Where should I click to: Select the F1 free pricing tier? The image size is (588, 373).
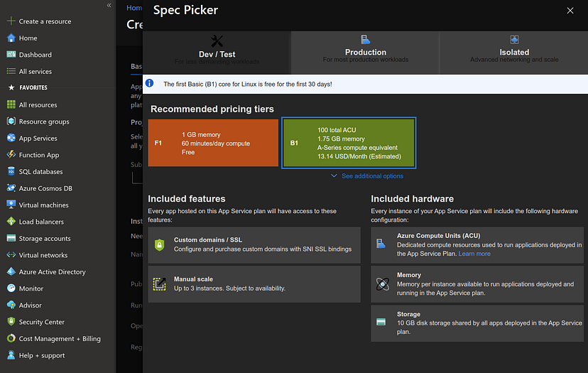pos(213,143)
